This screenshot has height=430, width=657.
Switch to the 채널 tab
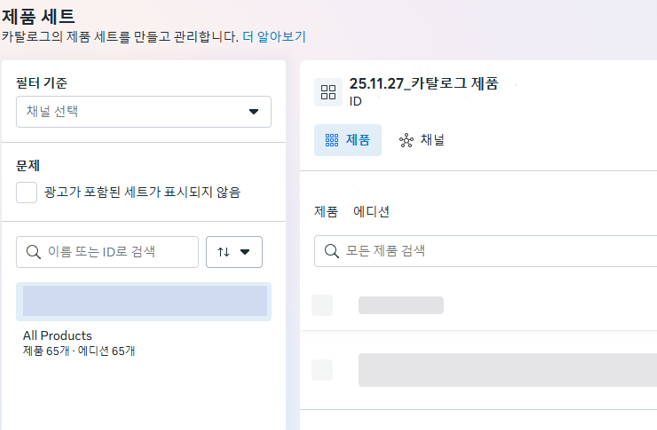422,141
